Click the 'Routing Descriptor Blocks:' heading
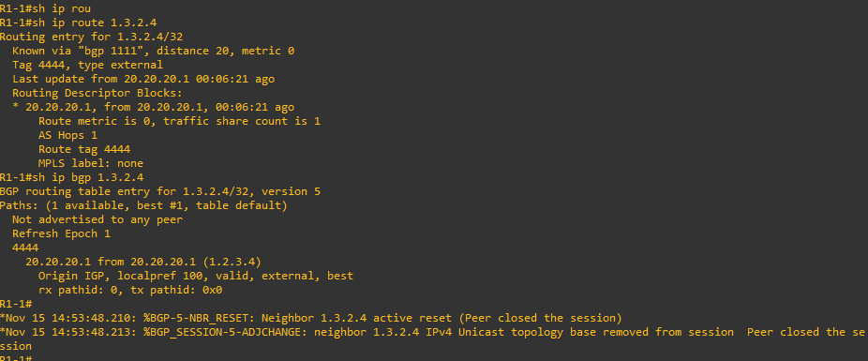The height and width of the screenshot is (361, 868). click(x=97, y=93)
